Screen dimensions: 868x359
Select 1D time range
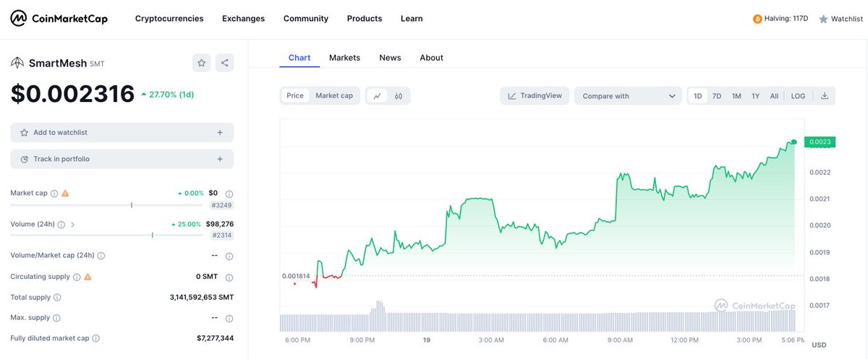coord(698,96)
